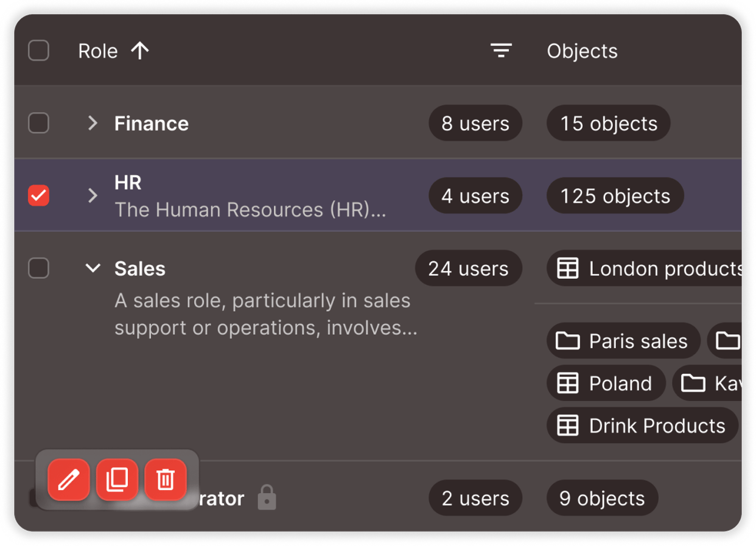Viewport: 756px width, 546px height.
Task: Click the red trash delete icon
Action: coord(166,480)
